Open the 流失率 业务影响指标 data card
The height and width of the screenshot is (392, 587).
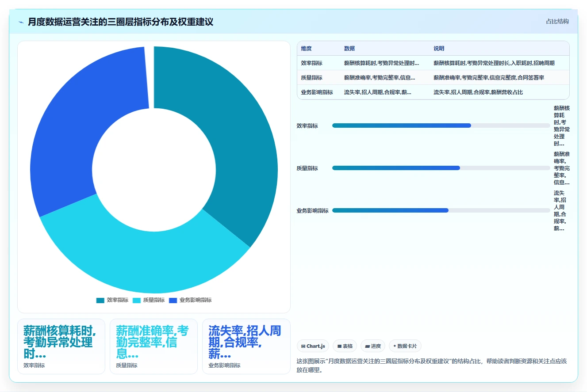click(246, 346)
